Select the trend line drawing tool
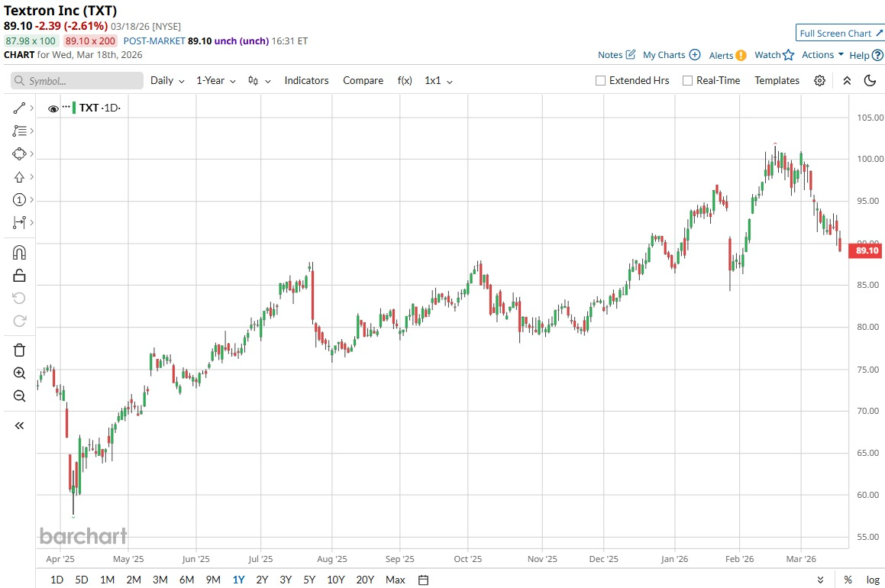Viewport: 885px width, 588px height. pos(19,108)
